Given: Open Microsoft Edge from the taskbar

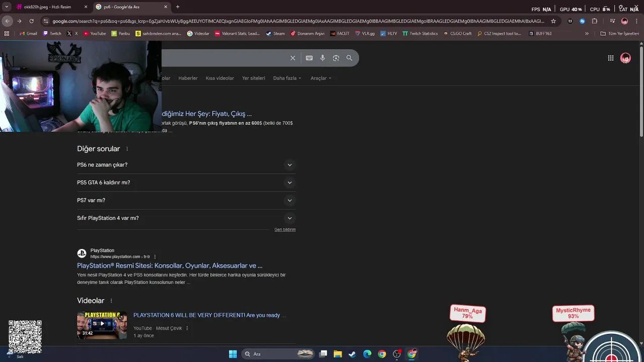Looking at the screenshot, I should [x=367, y=354].
